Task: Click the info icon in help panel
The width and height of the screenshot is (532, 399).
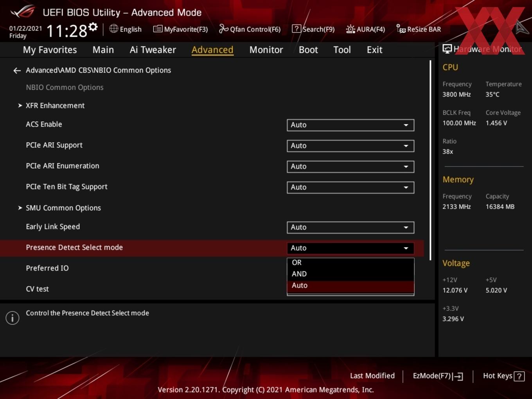Action: 13,318
